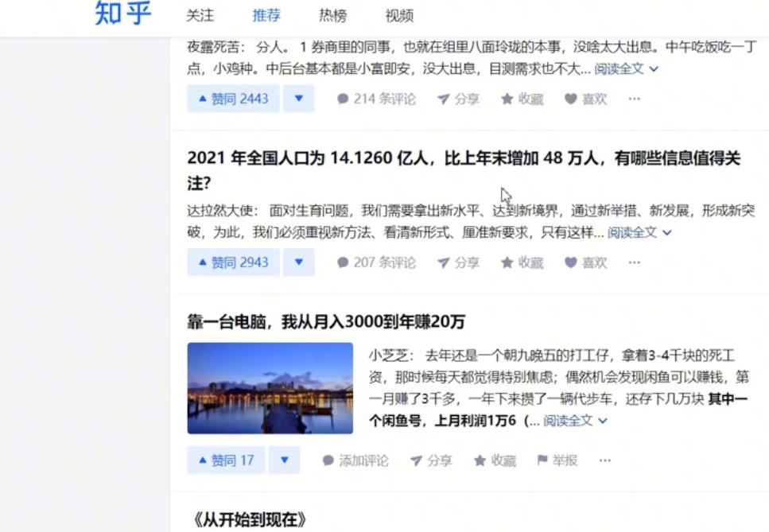Image resolution: width=769 pixels, height=532 pixels.
Task: Switch to the 视频 tab
Action: click(x=398, y=15)
